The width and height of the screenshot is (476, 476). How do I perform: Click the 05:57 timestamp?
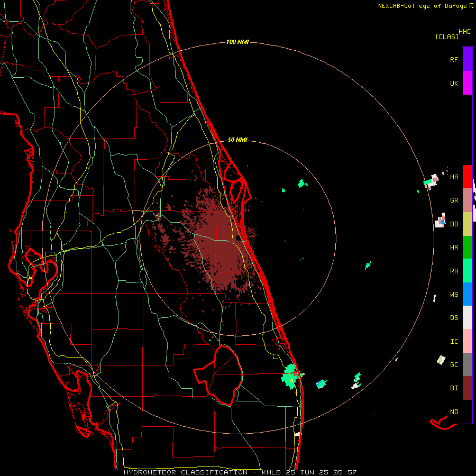point(344,472)
